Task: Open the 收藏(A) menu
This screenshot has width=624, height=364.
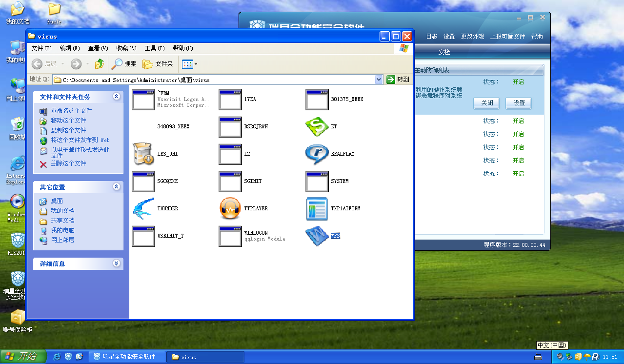Action: tap(126, 48)
